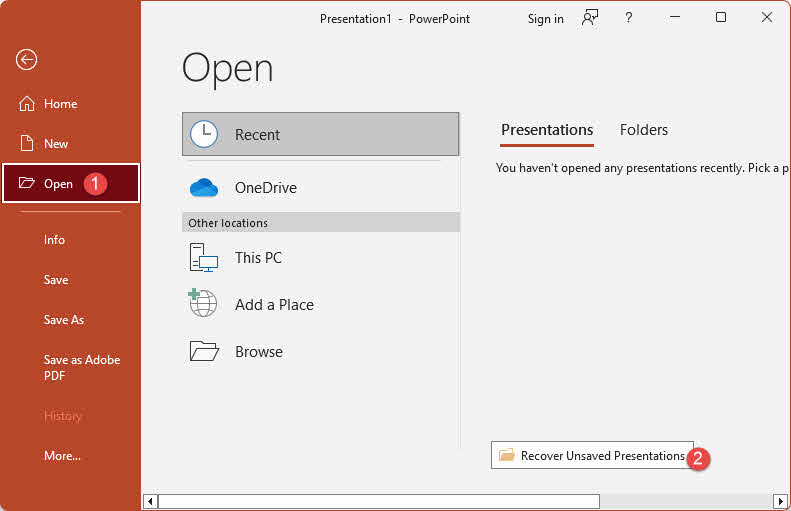Click the Recent clock icon
The height and width of the screenshot is (511, 791).
[x=204, y=134]
